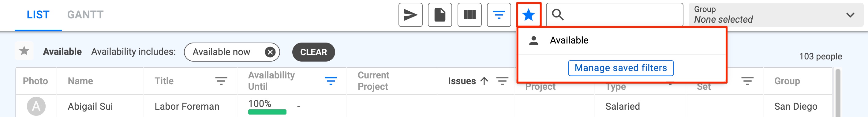Click Abigail Sui's 100% availability bar

[267, 112]
